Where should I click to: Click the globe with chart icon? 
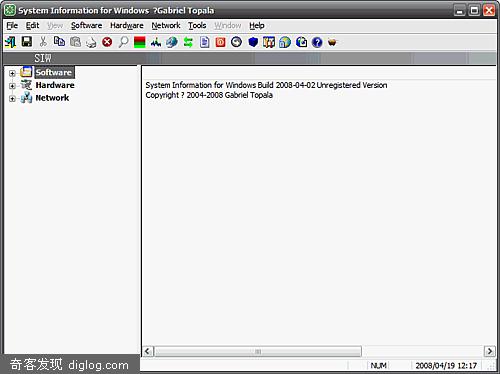[285, 42]
